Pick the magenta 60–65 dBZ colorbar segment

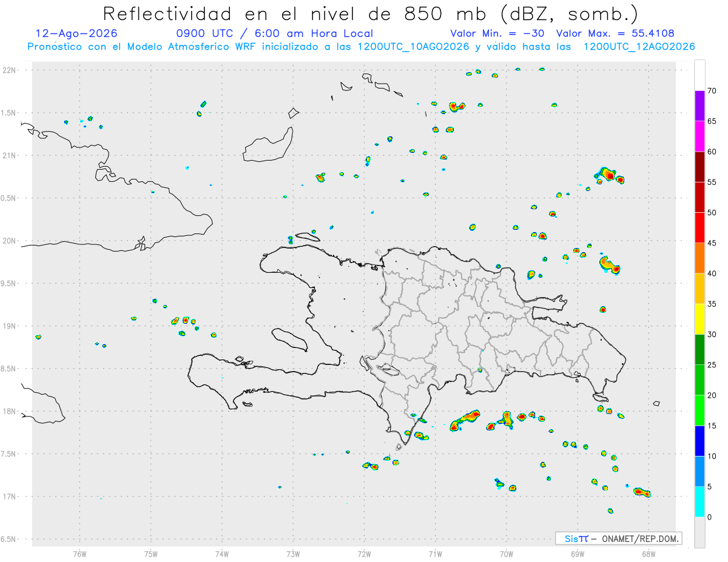point(699,136)
